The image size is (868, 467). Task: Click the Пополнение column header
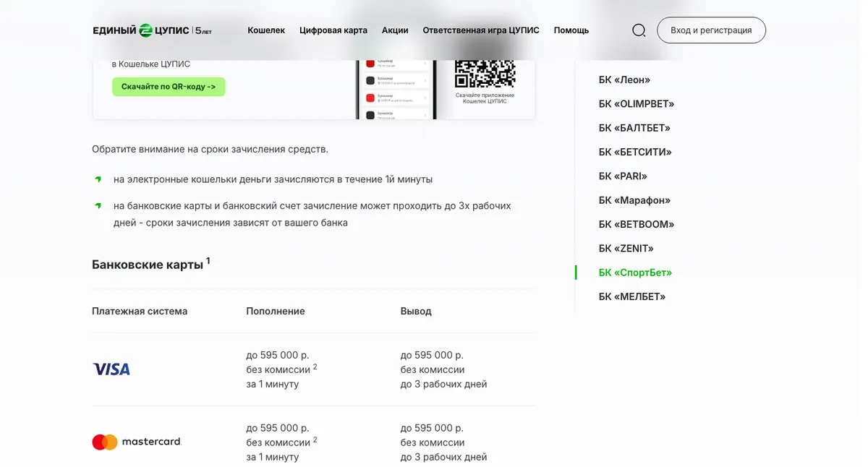click(276, 312)
